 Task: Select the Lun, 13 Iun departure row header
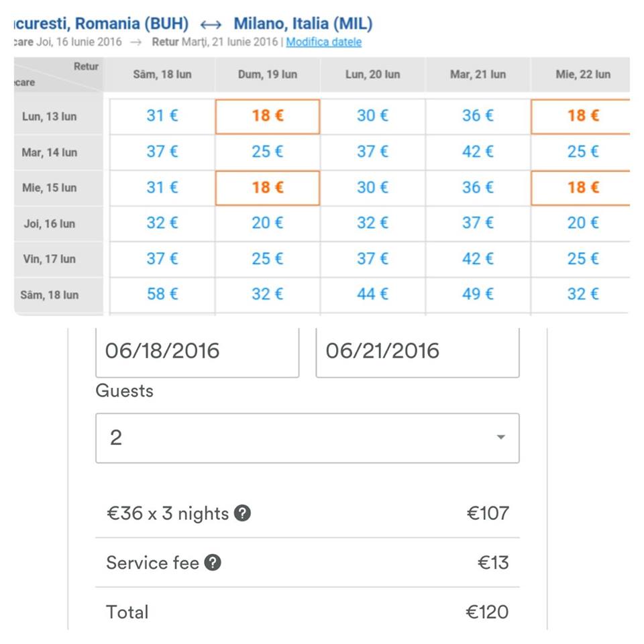pyautogui.click(x=50, y=117)
